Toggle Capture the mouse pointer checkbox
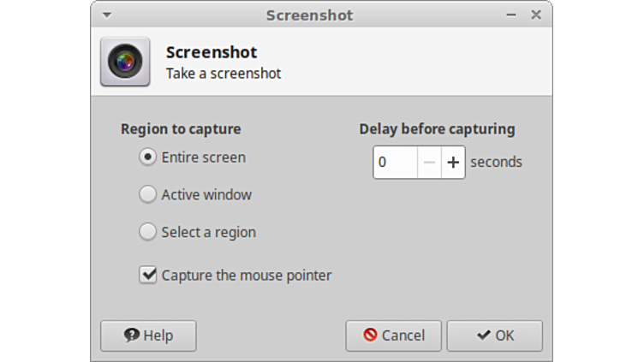This screenshot has width=644, height=362. (148, 276)
